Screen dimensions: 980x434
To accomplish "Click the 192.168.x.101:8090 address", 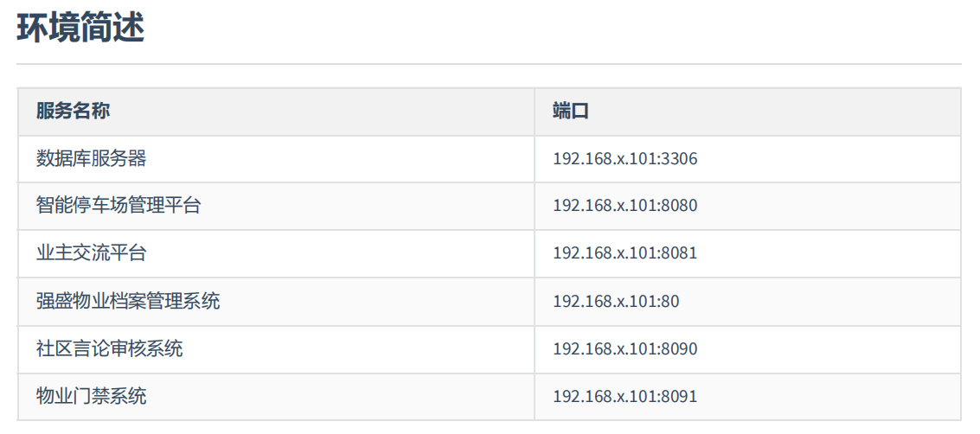I will (x=625, y=349).
